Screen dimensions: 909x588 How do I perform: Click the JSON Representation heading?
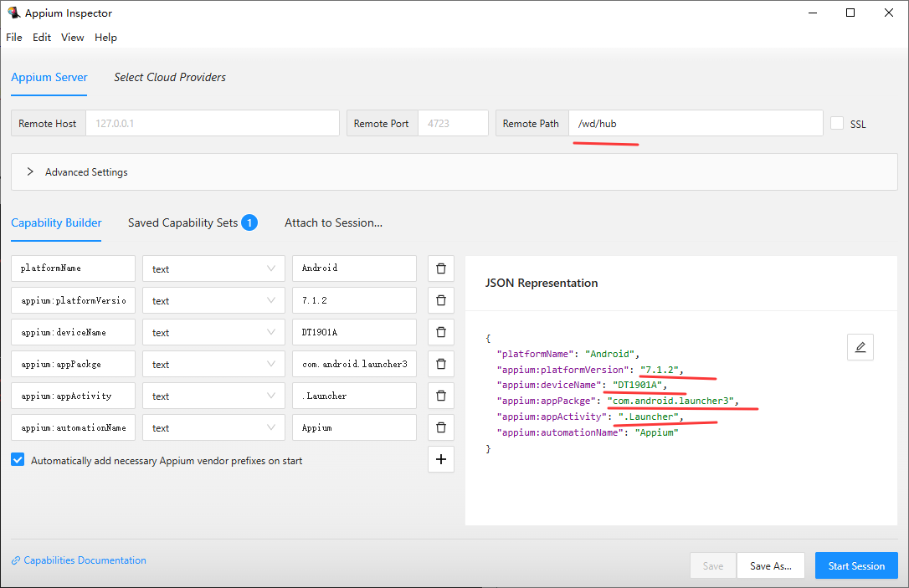click(541, 283)
